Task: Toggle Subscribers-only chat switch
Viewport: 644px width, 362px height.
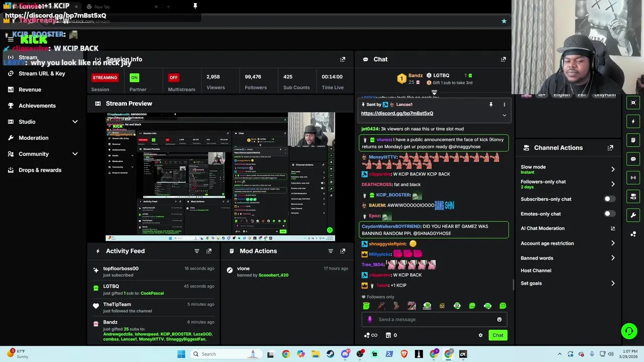Action: (609, 199)
